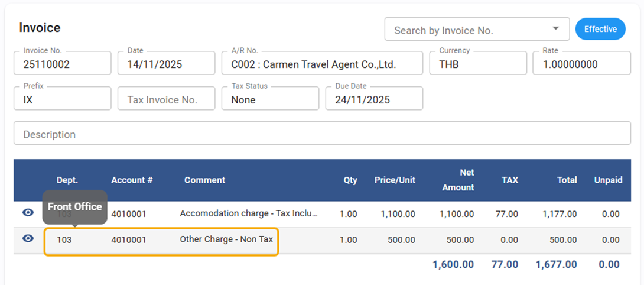Click the Rate field
Image resolution: width=644 pixels, height=285 pixels.
point(581,64)
